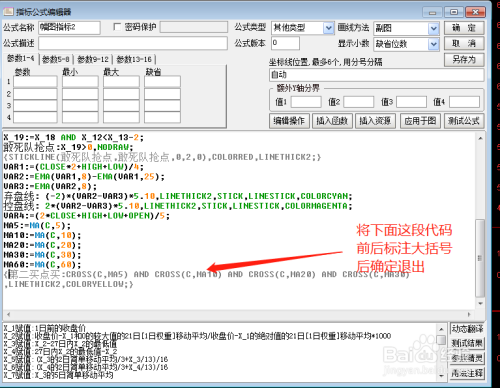
Task: Click the 测试公式 button
Action: point(464,121)
